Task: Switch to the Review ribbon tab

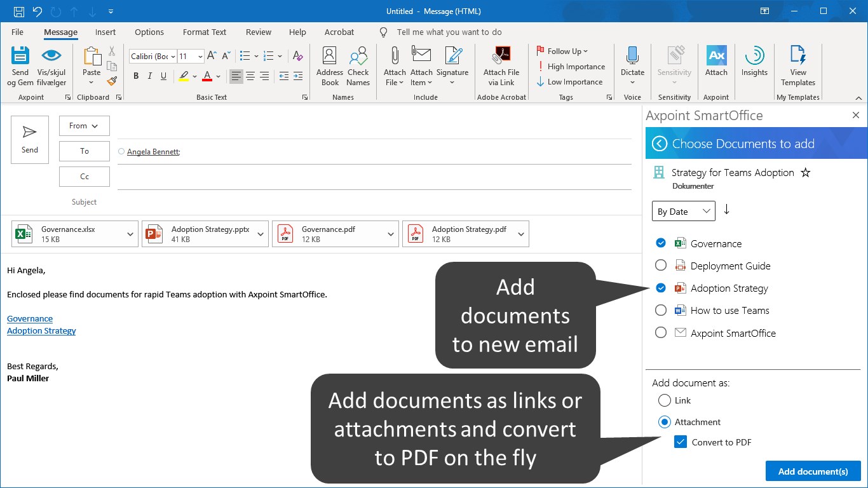Action: coord(259,32)
